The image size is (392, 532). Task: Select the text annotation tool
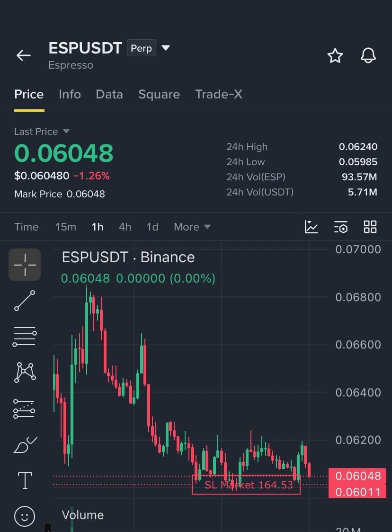coord(25,480)
